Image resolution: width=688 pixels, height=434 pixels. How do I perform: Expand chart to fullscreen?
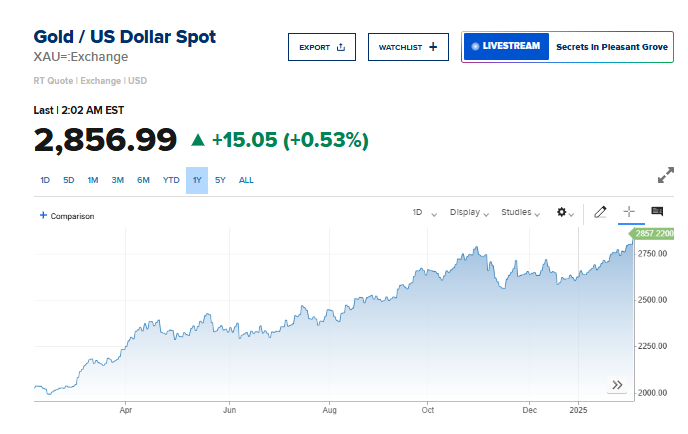[x=665, y=175]
